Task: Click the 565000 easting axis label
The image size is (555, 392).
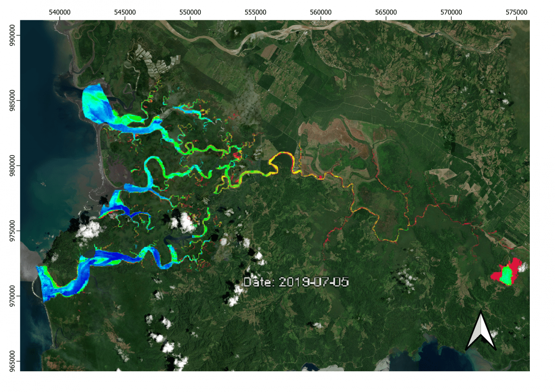Action: click(x=386, y=13)
